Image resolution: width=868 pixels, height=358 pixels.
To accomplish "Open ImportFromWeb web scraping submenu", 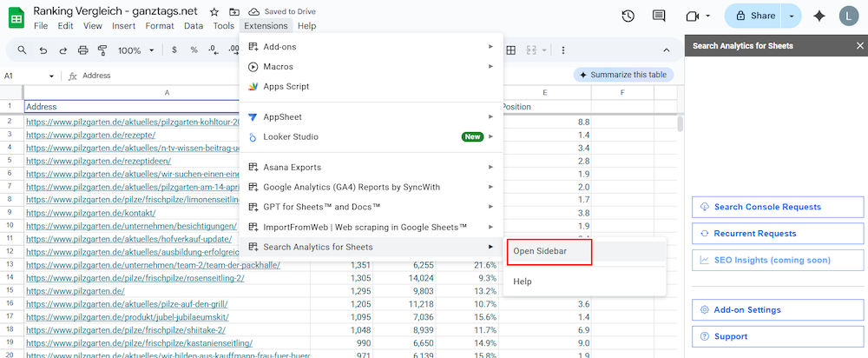I will tap(371, 227).
